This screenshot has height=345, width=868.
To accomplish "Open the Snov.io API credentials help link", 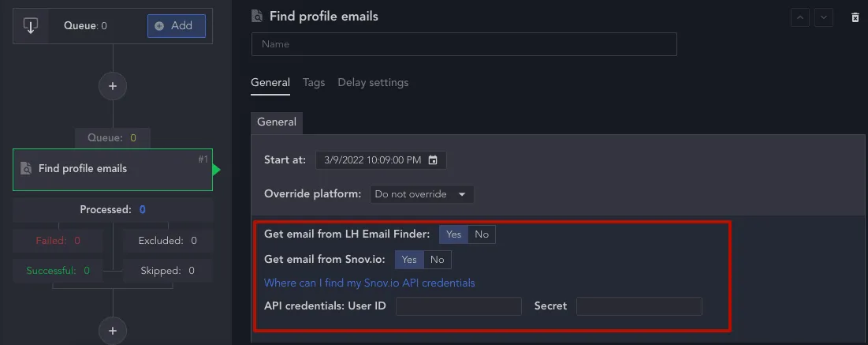I will (x=369, y=283).
